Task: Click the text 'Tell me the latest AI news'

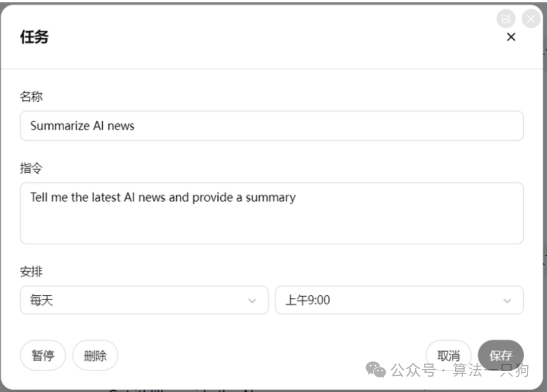Action: (97, 197)
